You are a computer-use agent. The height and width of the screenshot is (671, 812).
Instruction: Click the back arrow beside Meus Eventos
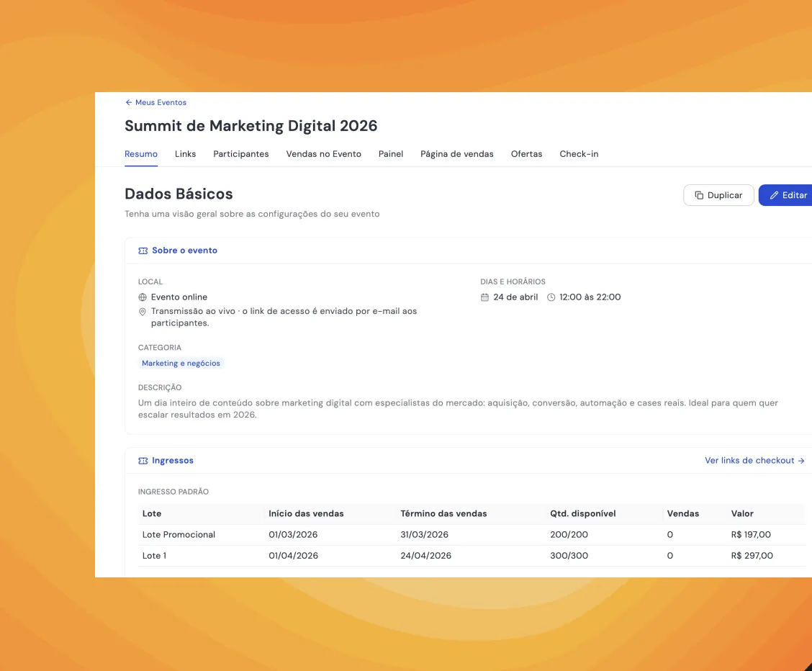pos(128,102)
